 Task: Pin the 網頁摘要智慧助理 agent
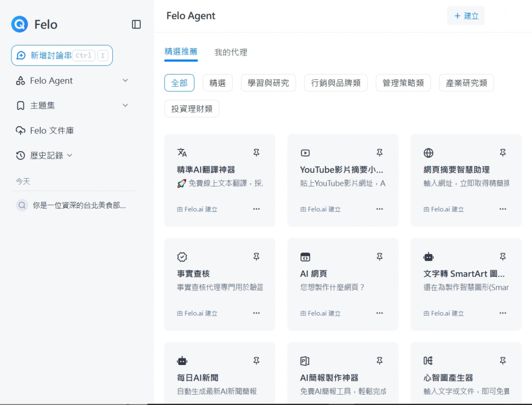click(503, 153)
